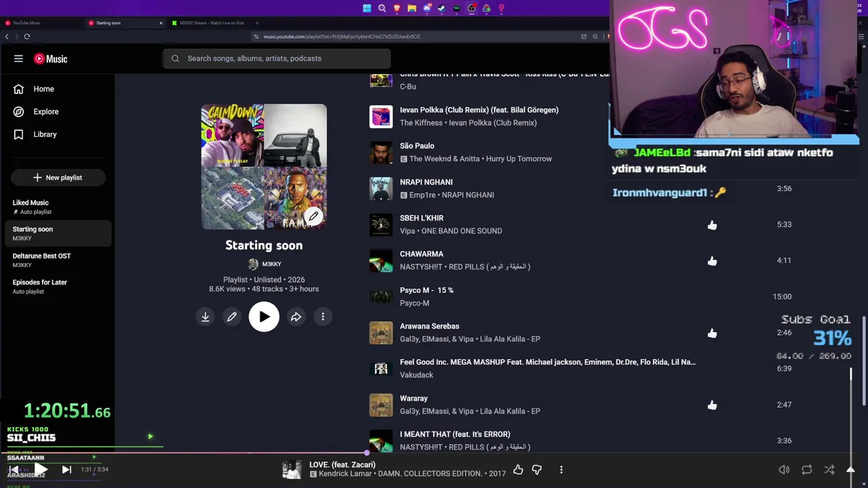Toggle like on SBEH L'KHIR track
Image resolution: width=868 pixels, height=488 pixels.
(x=712, y=225)
